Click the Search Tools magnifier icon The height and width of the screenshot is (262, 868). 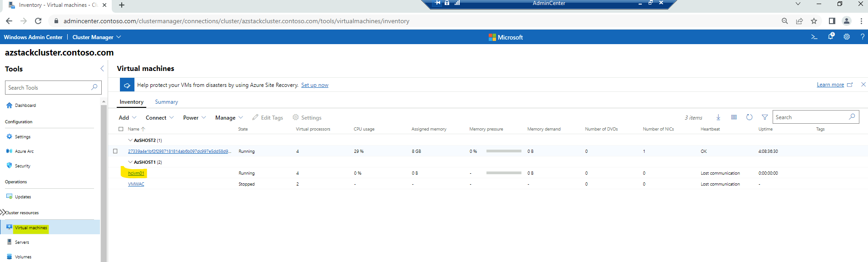click(x=94, y=87)
